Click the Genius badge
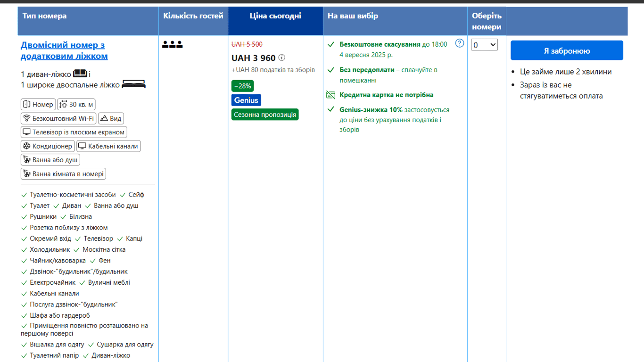644x362 pixels. click(246, 100)
